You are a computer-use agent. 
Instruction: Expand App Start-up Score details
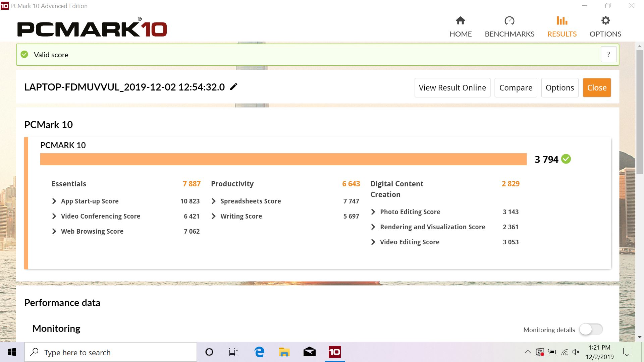[x=54, y=201]
